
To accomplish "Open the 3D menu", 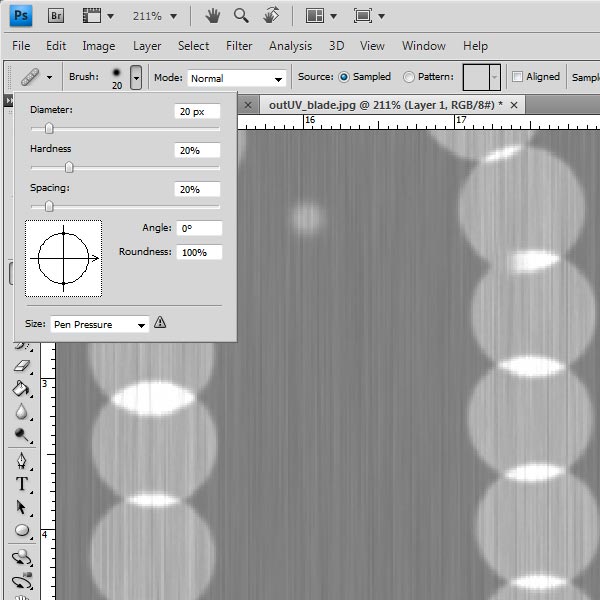I will pyautogui.click(x=336, y=46).
